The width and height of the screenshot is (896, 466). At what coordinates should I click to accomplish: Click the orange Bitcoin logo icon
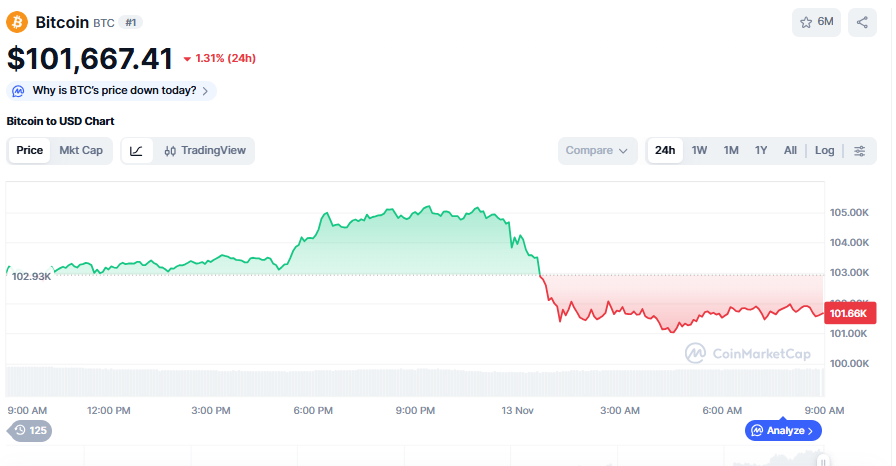coord(18,22)
